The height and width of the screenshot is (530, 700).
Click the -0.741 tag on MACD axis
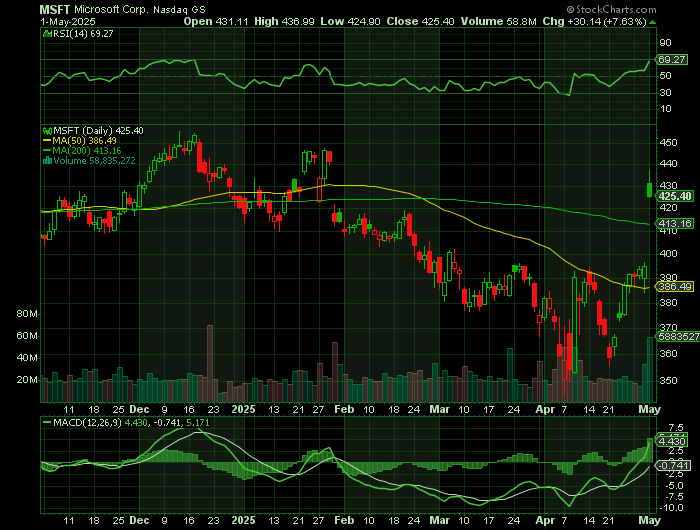pos(672,466)
